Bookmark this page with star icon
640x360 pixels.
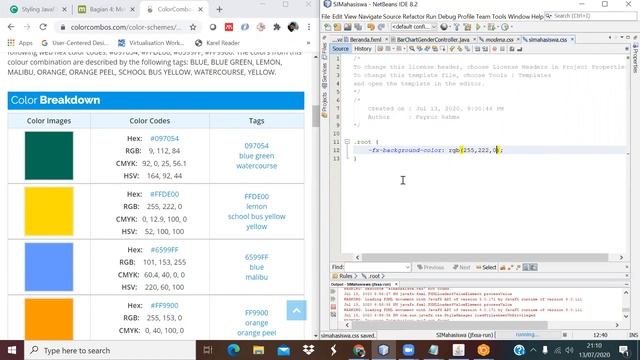tap(193, 27)
